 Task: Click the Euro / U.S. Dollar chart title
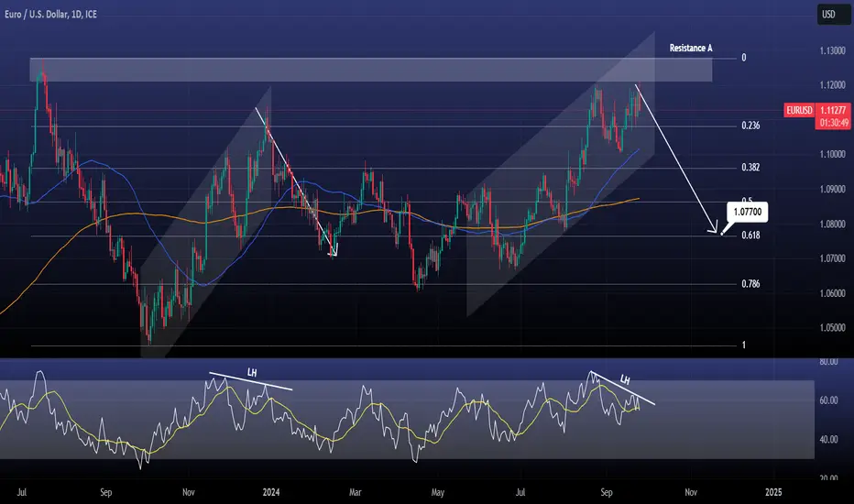click(x=50, y=14)
